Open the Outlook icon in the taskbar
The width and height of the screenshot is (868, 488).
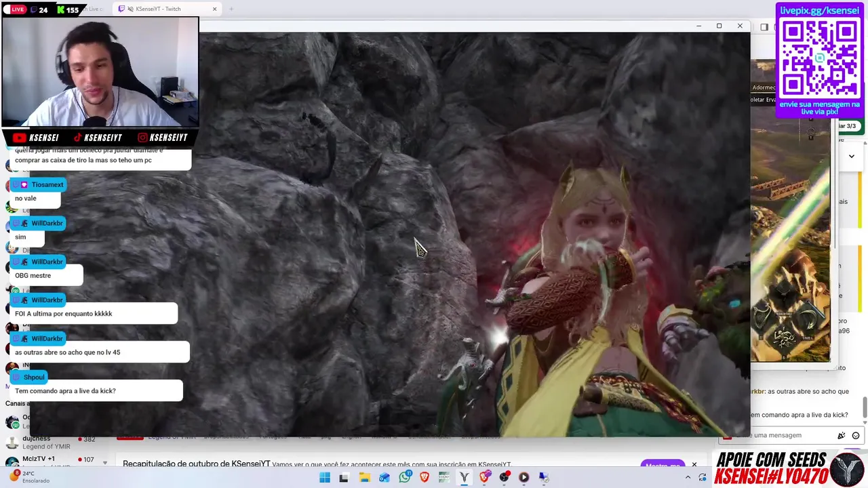click(x=384, y=478)
